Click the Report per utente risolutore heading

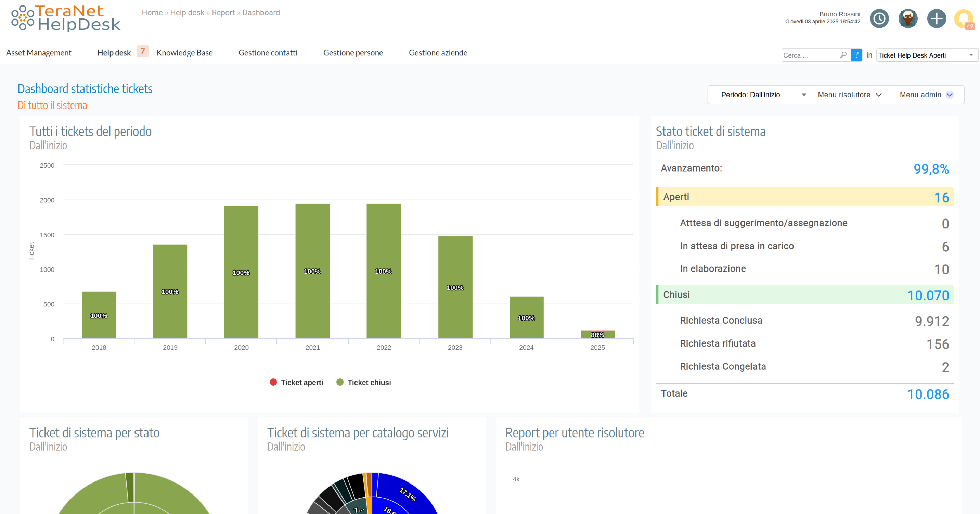coord(575,433)
